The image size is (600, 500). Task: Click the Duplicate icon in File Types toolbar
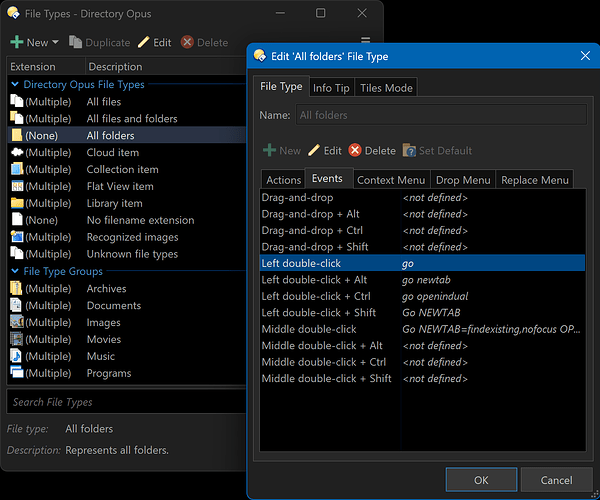pos(75,42)
